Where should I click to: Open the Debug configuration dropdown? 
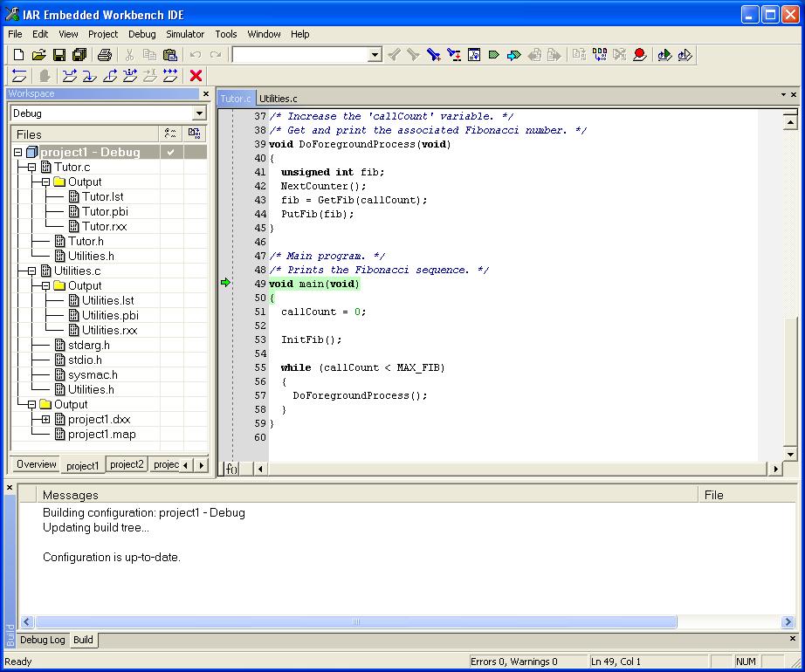point(199,113)
